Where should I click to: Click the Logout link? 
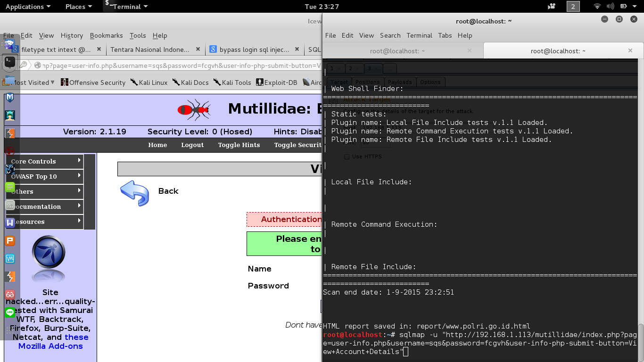(192, 145)
